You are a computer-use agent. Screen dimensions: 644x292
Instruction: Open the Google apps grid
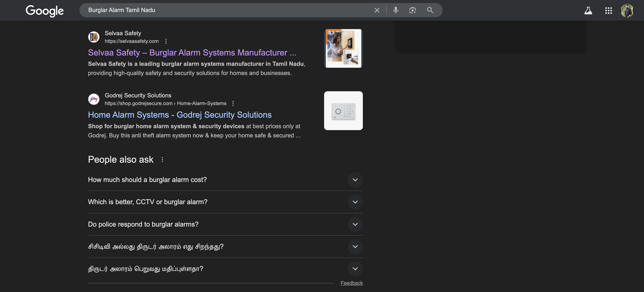(x=608, y=11)
